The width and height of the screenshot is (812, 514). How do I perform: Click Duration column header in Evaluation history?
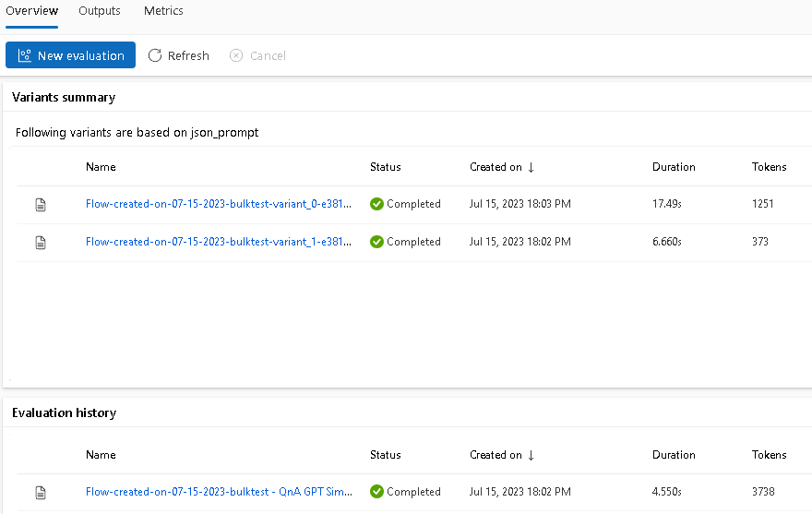pyautogui.click(x=674, y=455)
